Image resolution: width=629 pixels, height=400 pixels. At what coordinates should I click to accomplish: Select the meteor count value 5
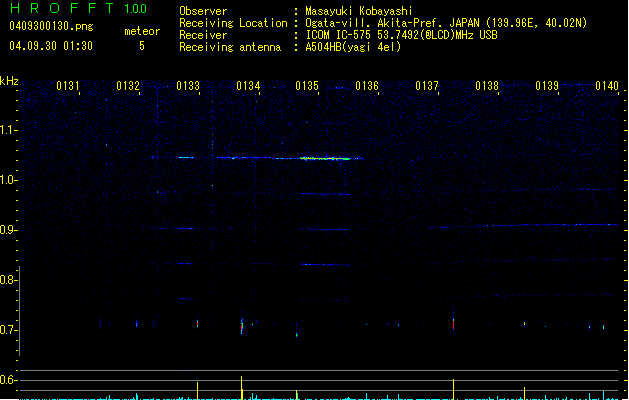[x=142, y=46]
